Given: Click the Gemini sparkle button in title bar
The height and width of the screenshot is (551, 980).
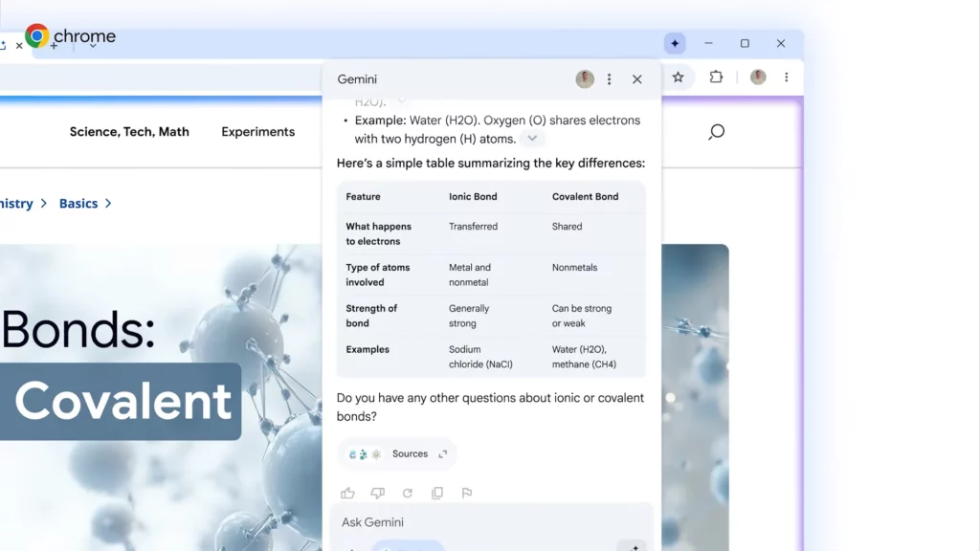Looking at the screenshot, I should 675,43.
